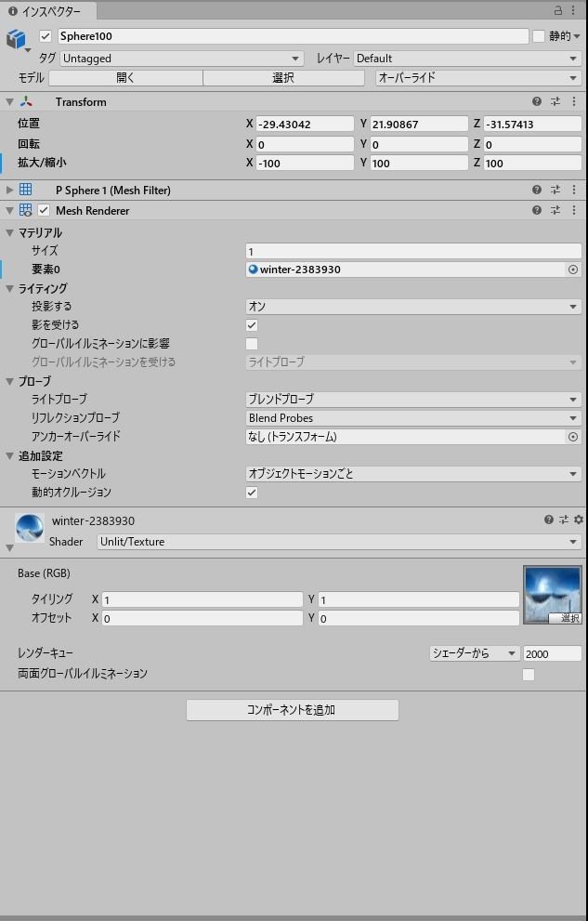Click コンポーネントを追加 button
The height and width of the screenshot is (921, 588).
pyautogui.click(x=293, y=709)
